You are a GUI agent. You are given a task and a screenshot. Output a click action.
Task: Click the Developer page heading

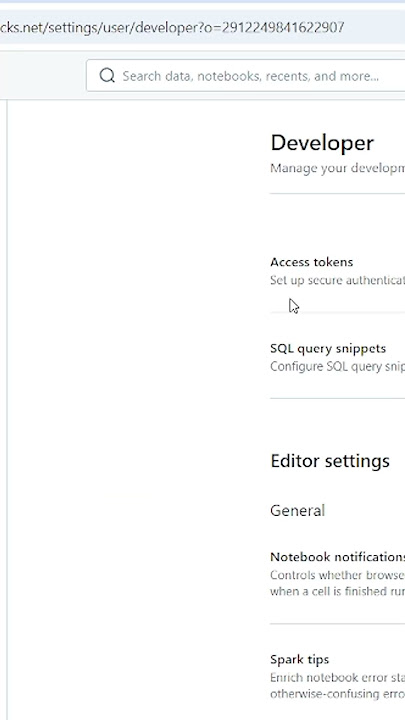322,143
